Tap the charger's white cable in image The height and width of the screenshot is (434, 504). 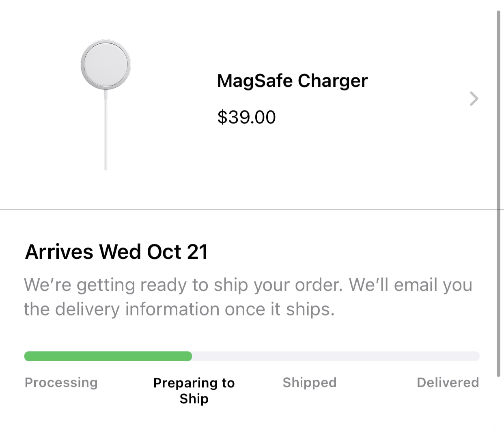tap(106, 130)
